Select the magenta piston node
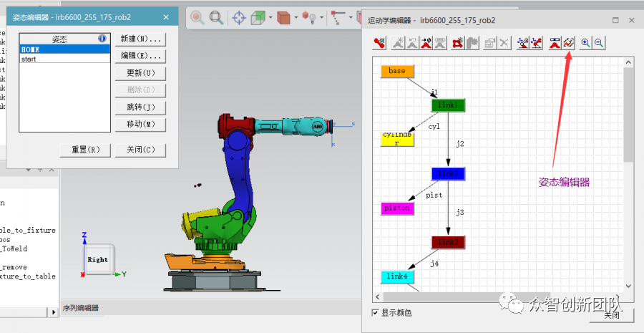 pos(397,208)
